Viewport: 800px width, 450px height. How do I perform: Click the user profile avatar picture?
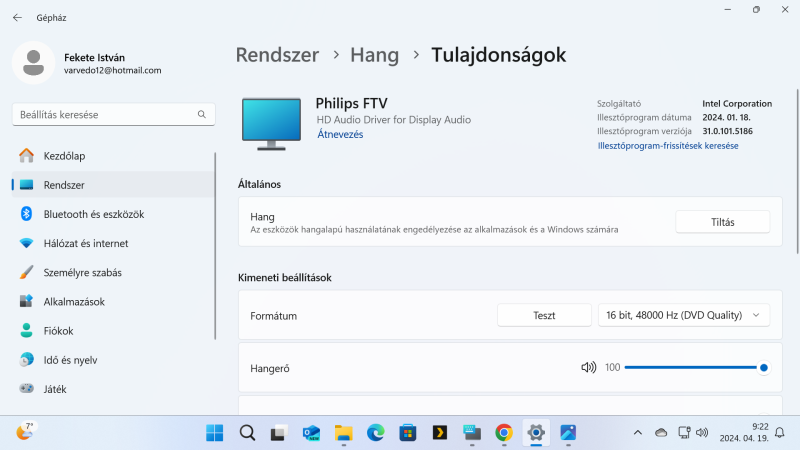(x=34, y=63)
